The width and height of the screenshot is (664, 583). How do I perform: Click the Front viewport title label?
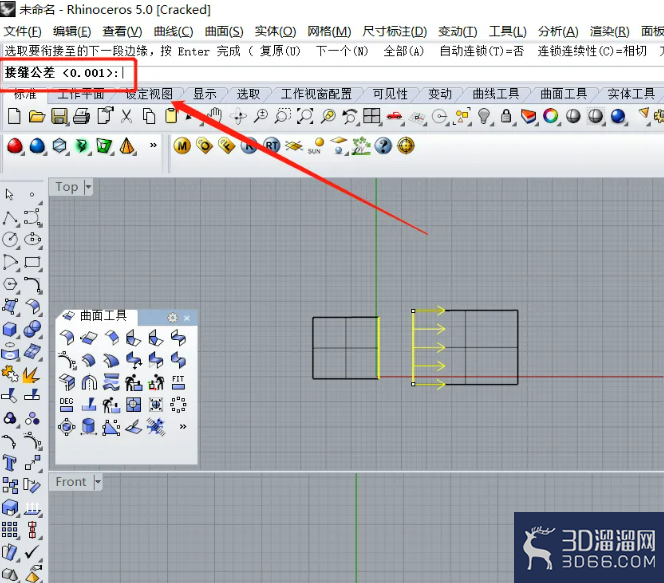[x=71, y=482]
